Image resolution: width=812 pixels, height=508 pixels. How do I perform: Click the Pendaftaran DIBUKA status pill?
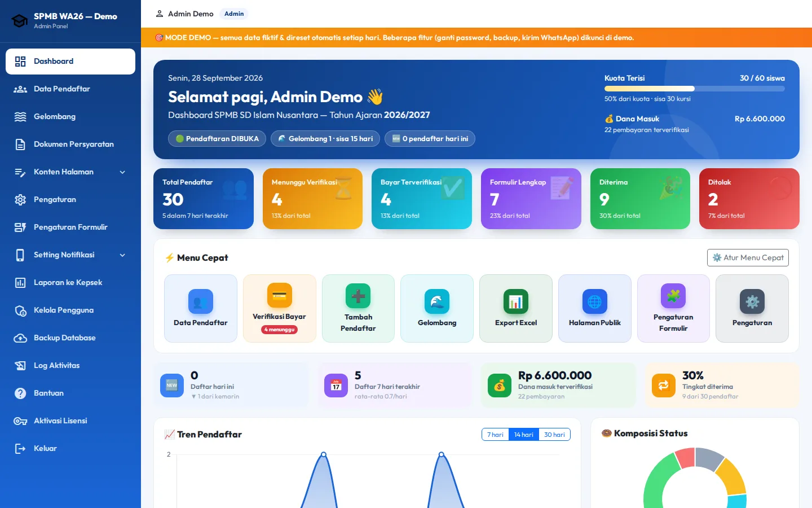tap(217, 139)
